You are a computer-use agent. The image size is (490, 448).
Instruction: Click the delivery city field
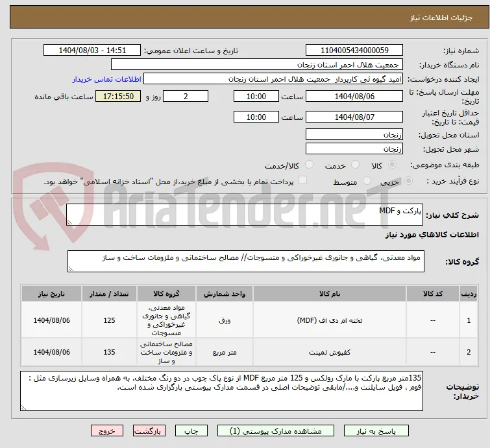point(354,149)
